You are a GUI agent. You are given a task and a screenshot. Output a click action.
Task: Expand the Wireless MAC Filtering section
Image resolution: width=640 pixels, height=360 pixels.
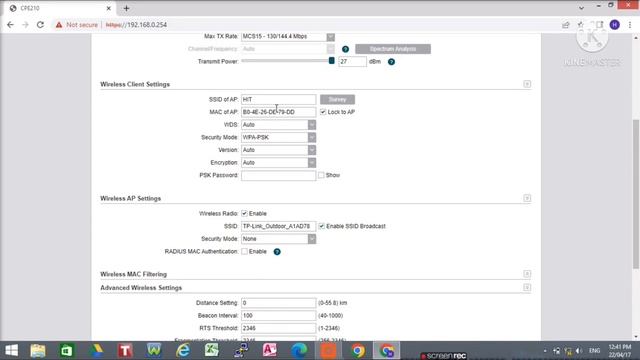[x=527, y=274]
